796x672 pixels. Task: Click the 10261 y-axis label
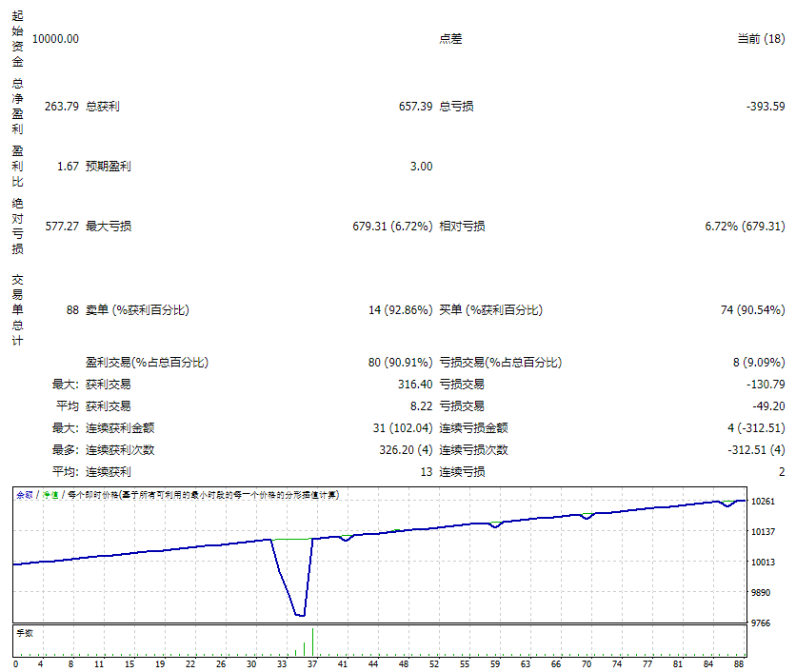click(763, 502)
